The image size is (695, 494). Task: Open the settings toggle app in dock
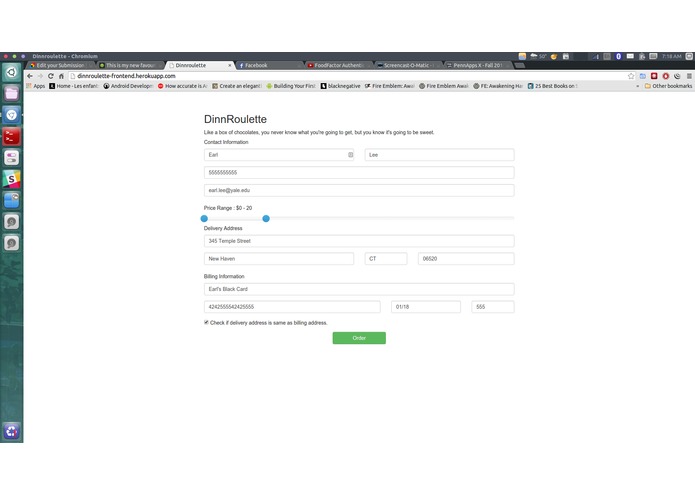point(12,158)
